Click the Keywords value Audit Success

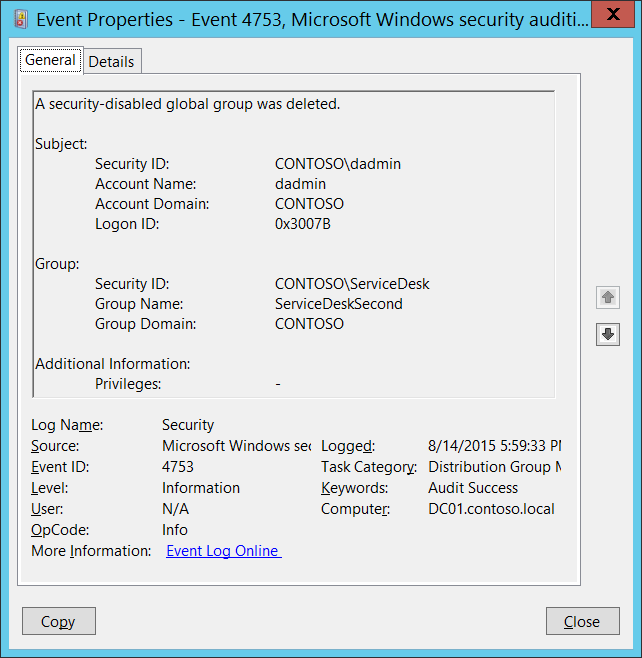tap(473, 488)
